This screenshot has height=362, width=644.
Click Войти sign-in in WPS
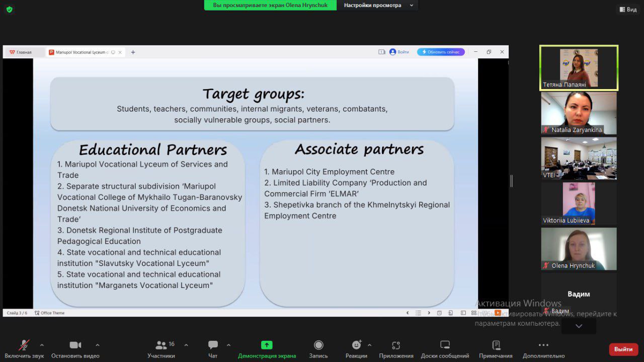tap(399, 52)
